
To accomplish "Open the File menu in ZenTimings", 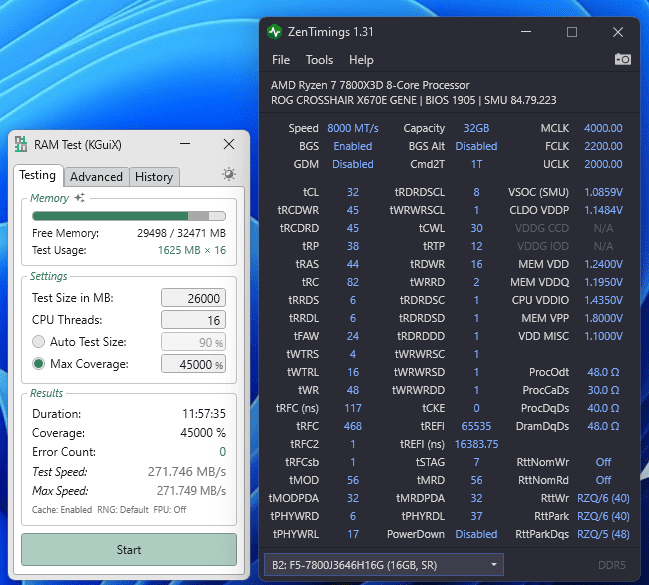I will (x=281, y=60).
